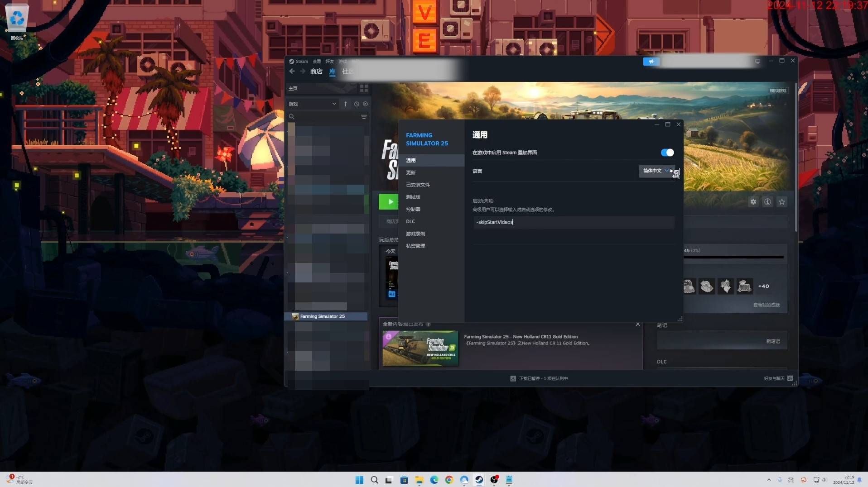Open the notification bell in the taskbar
Viewport: 868px width, 487px height.
point(859,480)
